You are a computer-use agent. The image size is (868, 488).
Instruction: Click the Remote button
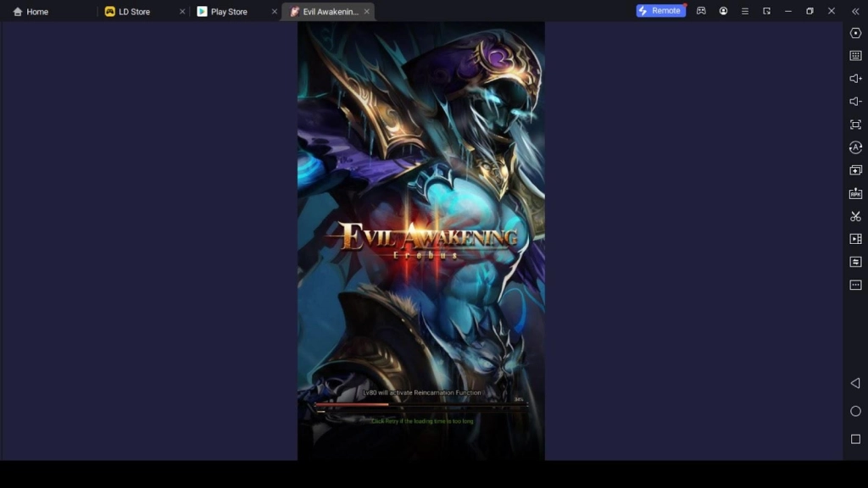point(660,10)
